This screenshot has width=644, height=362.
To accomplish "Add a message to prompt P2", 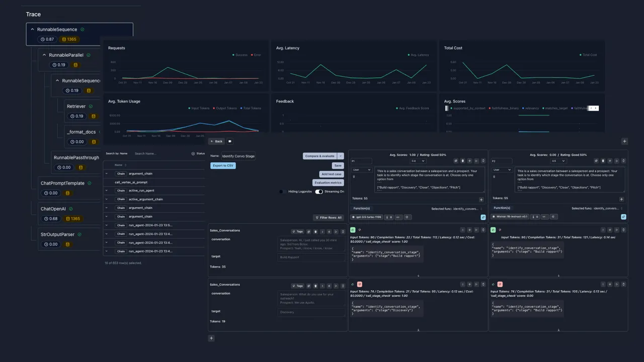I will (621, 199).
